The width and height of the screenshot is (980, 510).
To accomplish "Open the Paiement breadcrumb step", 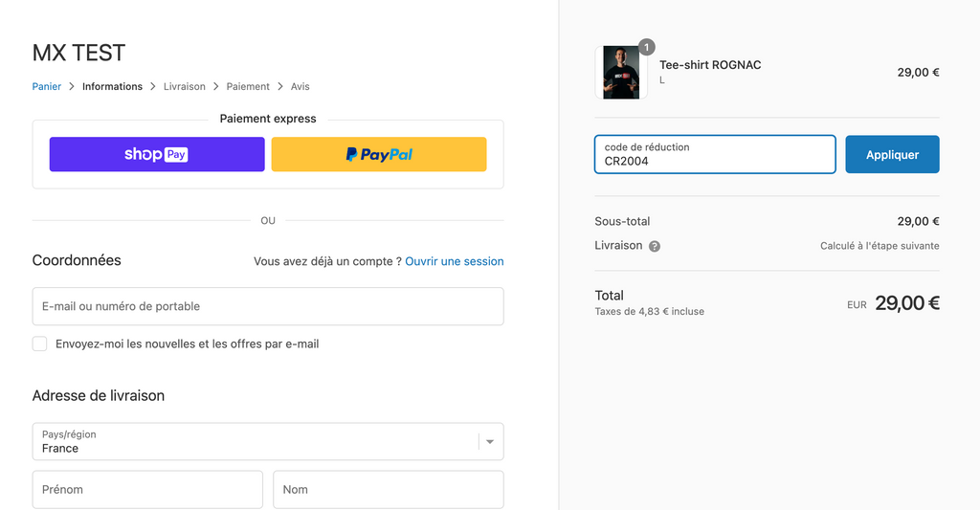I will [x=248, y=86].
